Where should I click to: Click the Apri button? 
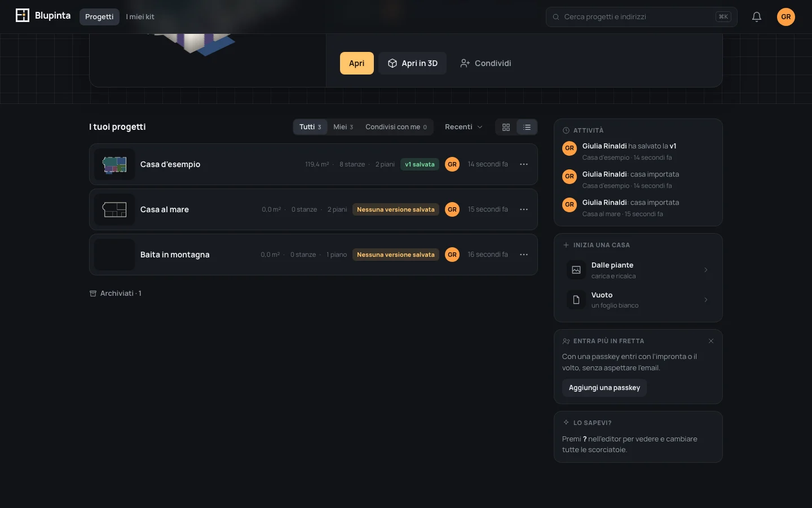(356, 63)
